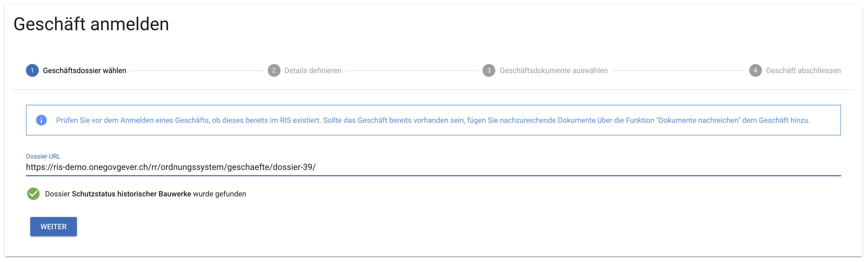Jump to the 'Geschäft abschliessen' step

tap(803, 71)
